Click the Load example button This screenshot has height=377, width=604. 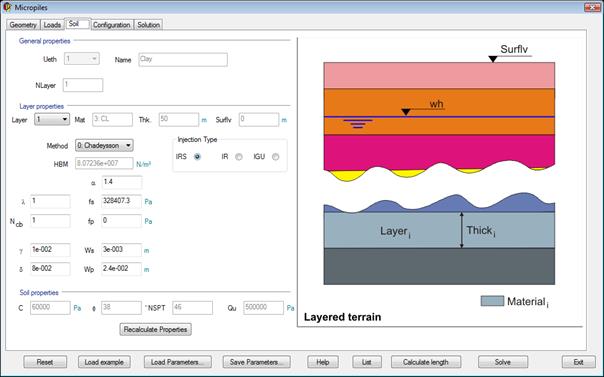click(104, 362)
